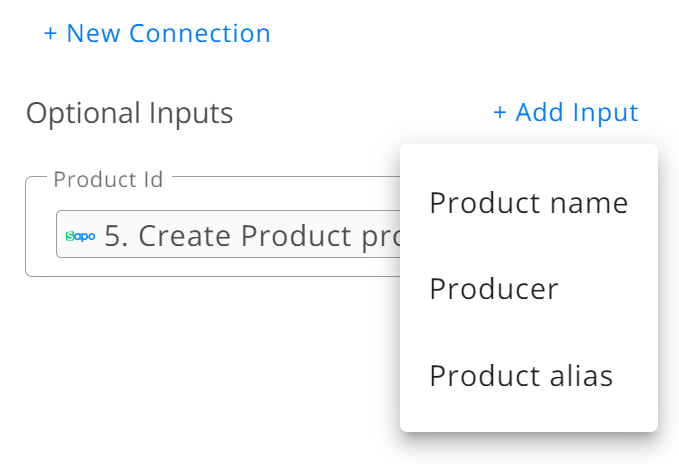679x464 pixels.
Task: Click the plus icon beside Add Input
Action: point(500,112)
